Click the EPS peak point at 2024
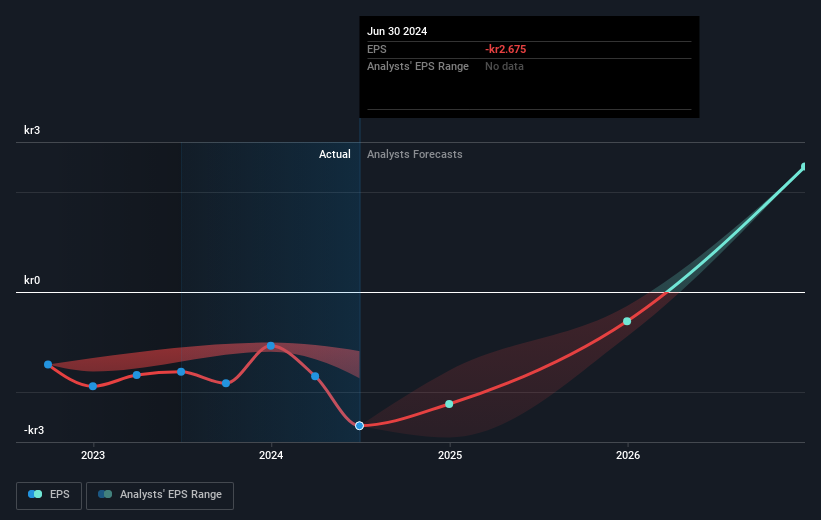The height and width of the screenshot is (520, 821). 271,346
